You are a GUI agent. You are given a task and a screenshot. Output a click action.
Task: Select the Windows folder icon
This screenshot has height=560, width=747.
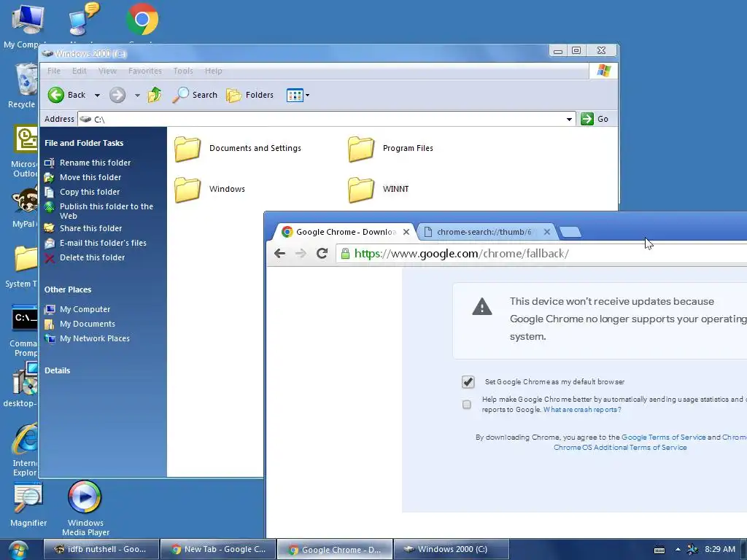point(187,189)
